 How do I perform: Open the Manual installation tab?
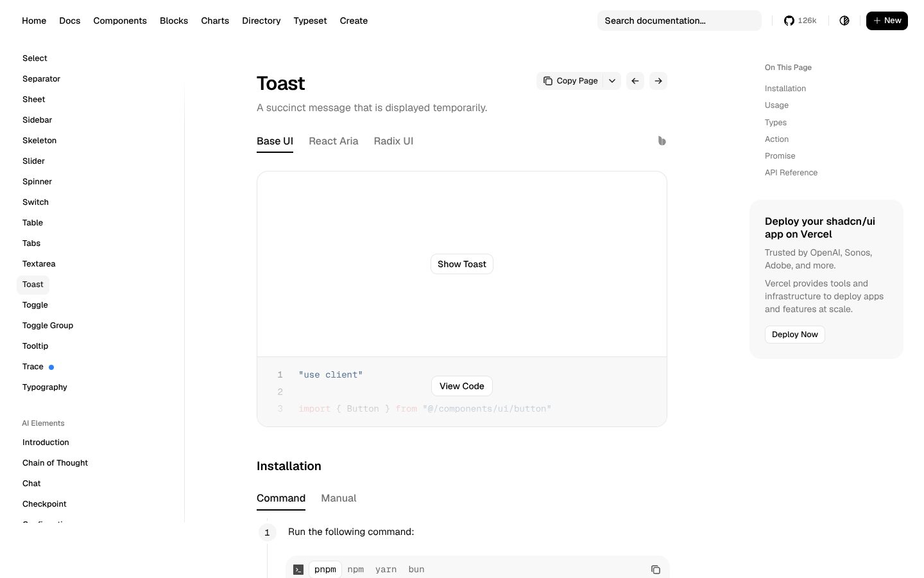pos(339,498)
